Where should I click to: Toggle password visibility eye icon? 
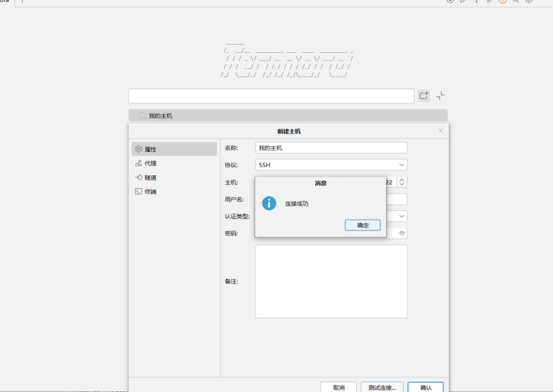click(402, 233)
